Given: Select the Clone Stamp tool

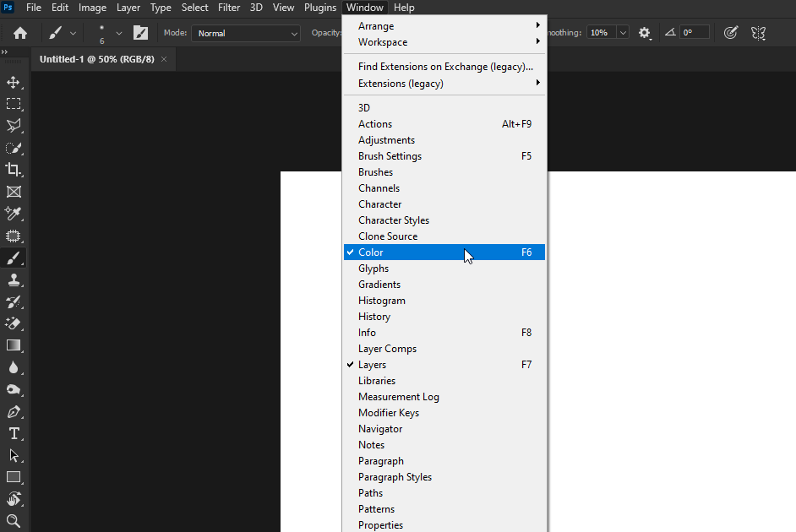Looking at the screenshot, I should 14,280.
